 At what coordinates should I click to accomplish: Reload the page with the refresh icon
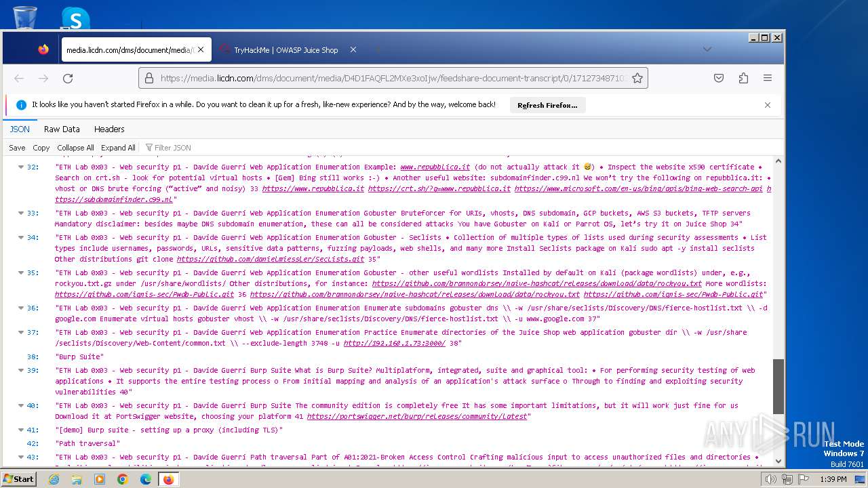(x=68, y=79)
